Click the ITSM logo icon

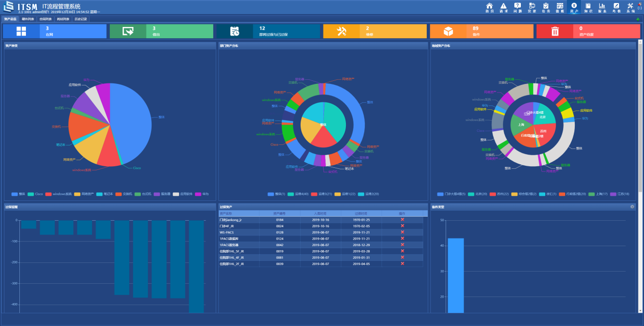coord(9,7)
